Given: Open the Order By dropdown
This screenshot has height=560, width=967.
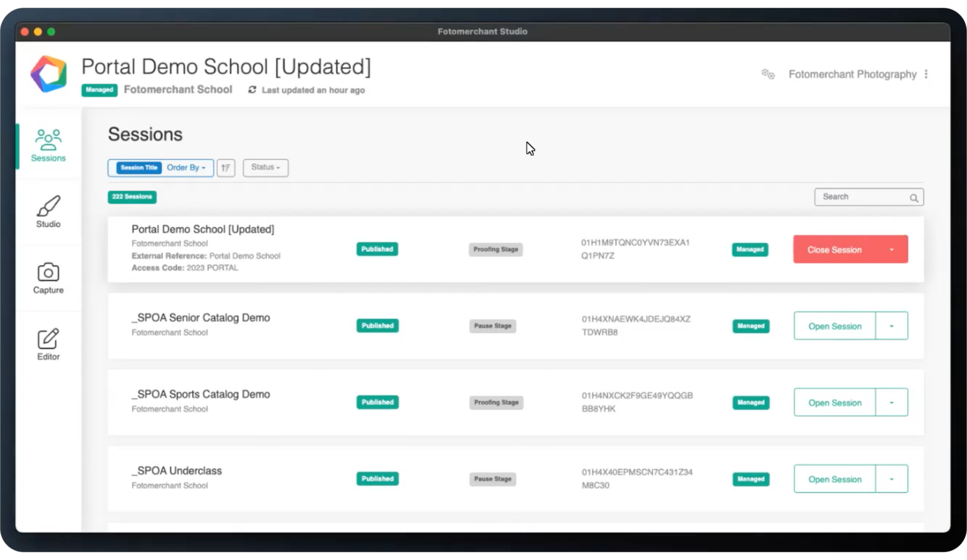Looking at the screenshot, I should point(186,167).
